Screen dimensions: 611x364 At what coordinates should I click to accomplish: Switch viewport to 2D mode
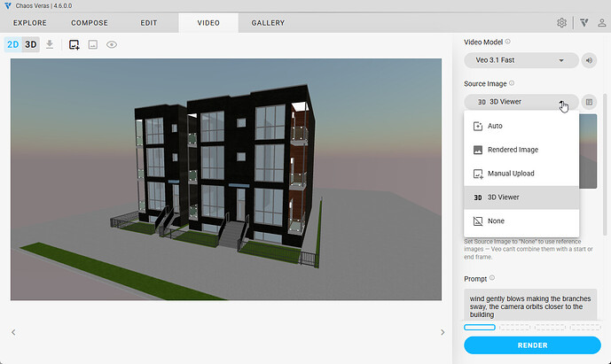(x=13, y=44)
